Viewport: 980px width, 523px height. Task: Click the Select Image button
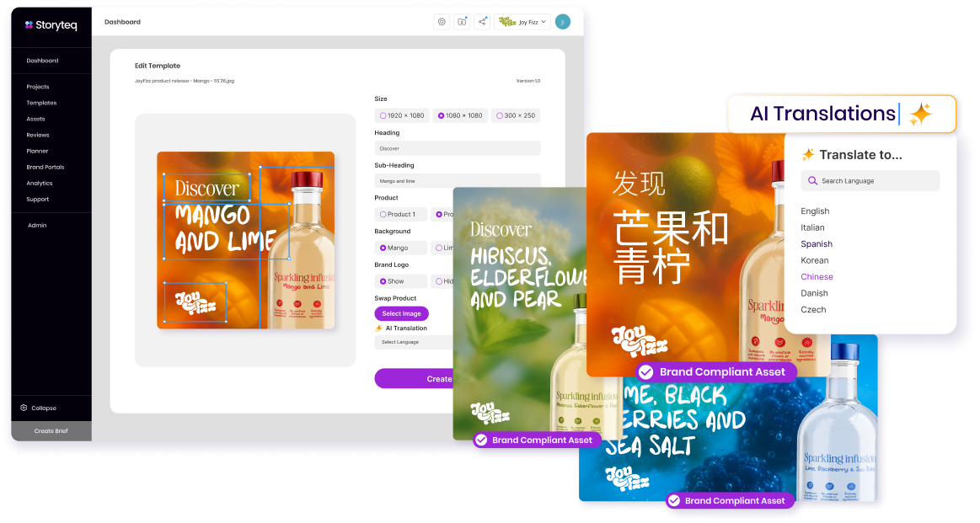[x=401, y=313]
